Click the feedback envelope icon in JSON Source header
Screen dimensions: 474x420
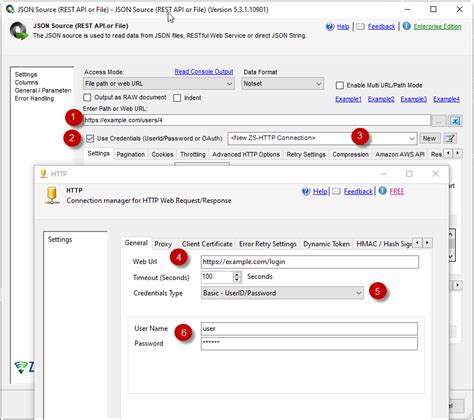click(360, 27)
